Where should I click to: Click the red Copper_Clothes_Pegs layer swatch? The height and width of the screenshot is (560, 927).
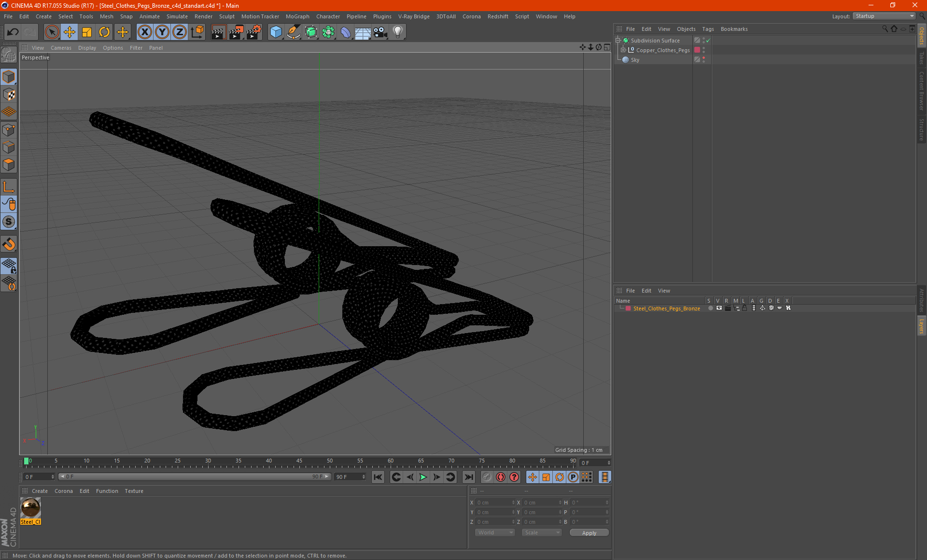697,50
